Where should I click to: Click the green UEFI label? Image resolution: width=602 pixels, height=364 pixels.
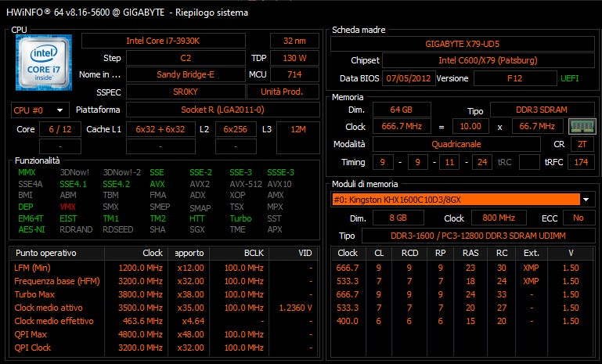(569, 79)
